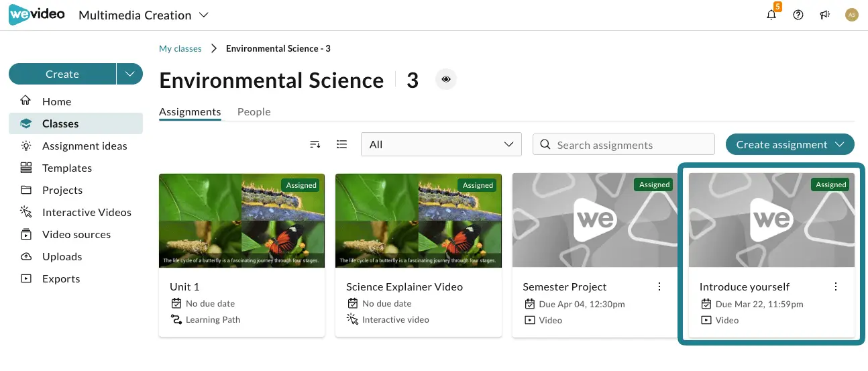The height and width of the screenshot is (371, 868).
Task: Click the search magnifier icon
Action: coord(545,145)
